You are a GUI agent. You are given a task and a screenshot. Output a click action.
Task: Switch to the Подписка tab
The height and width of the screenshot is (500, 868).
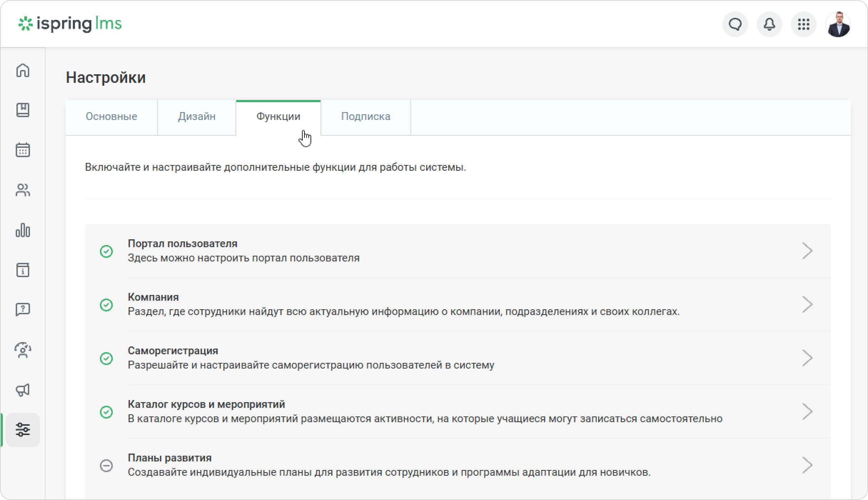pos(366,117)
